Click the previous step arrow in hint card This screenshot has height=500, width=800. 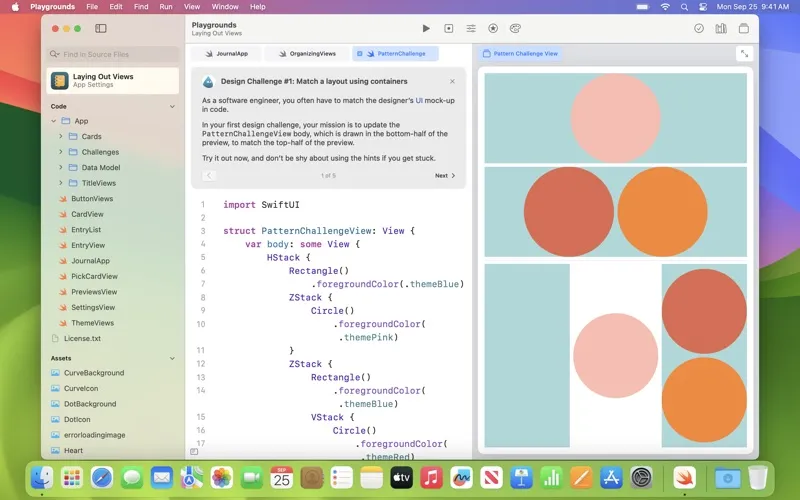[209, 176]
